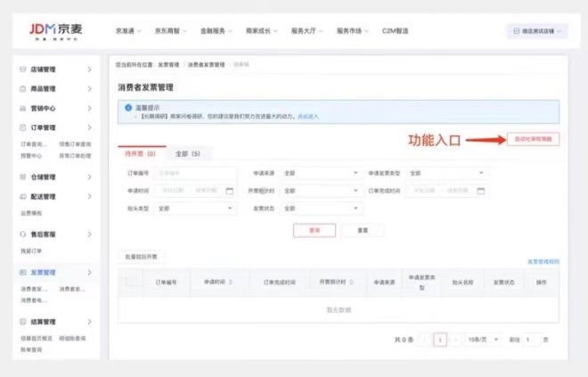Click the 订单编号 input field
This screenshot has height=377, width=588.
point(195,173)
